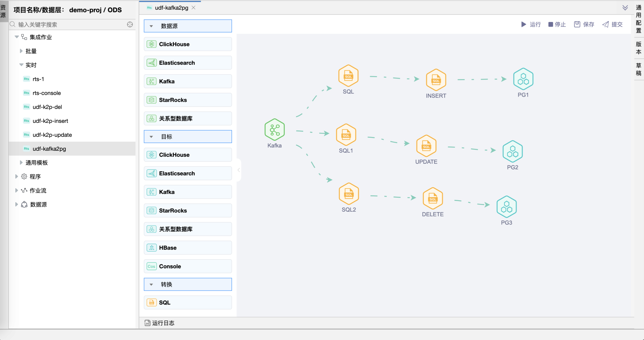Click the 运行 run button

[531, 24]
